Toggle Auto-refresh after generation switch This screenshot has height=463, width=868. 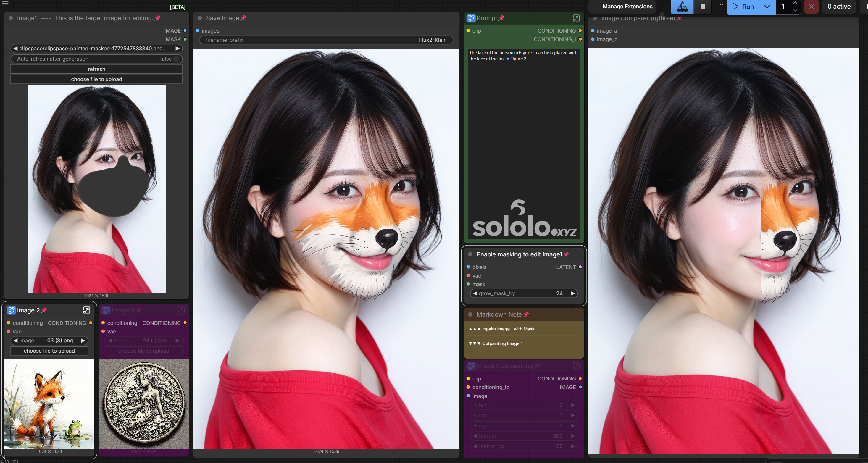175,59
